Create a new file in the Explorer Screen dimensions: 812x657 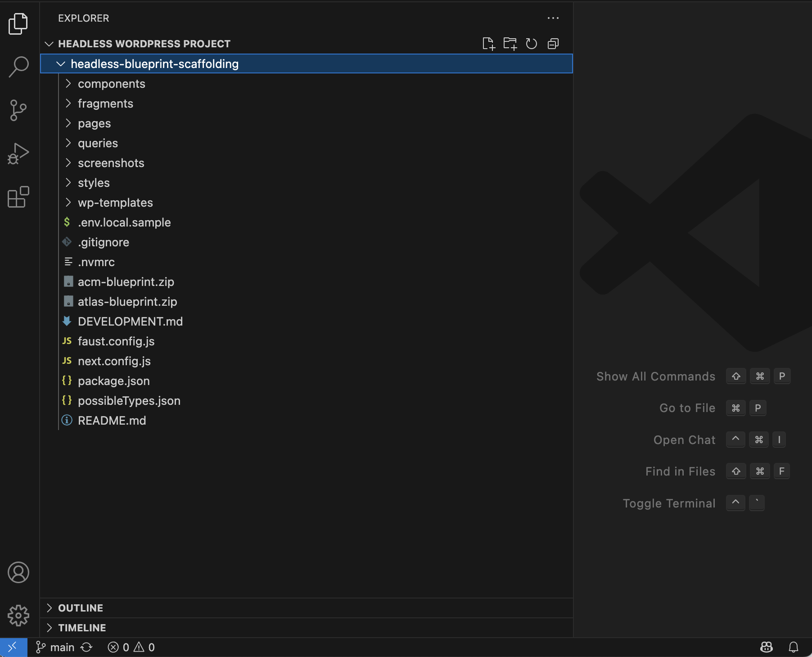[x=489, y=44]
